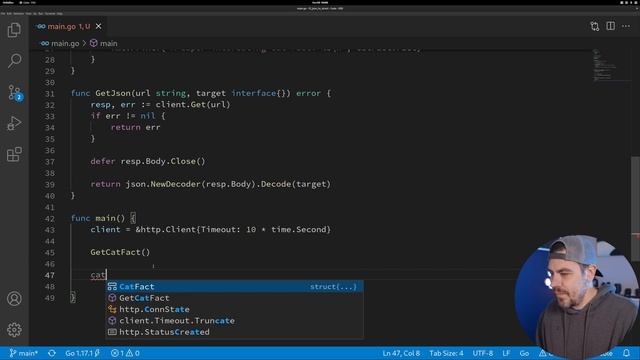Open the Run and Debug view
The height and width of the screenshot is (360, 640).
(14, 123)
